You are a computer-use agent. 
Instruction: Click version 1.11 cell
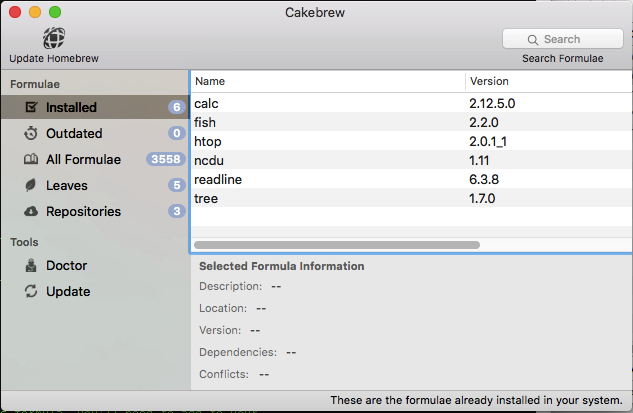pyautogui.click(x=479, y=160)
